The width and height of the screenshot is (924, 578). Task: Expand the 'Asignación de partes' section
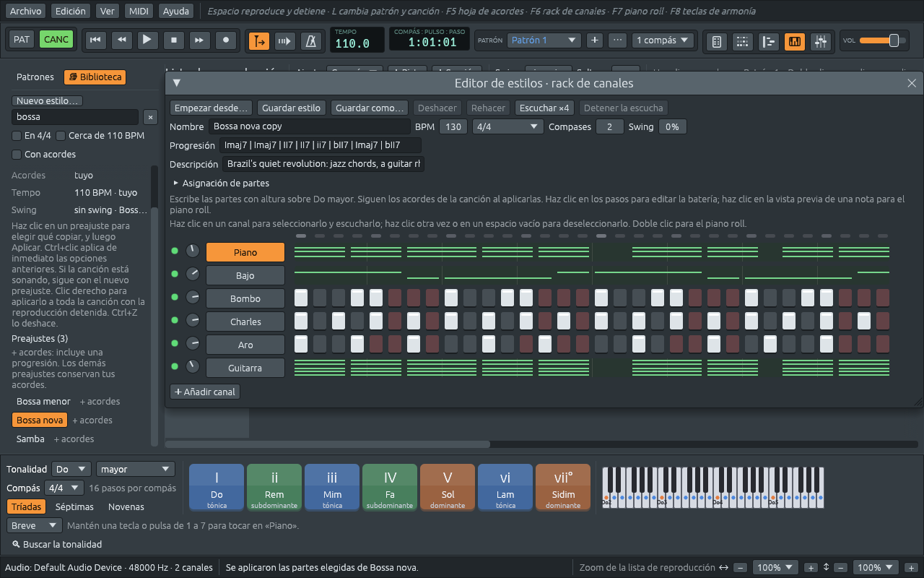221,183
